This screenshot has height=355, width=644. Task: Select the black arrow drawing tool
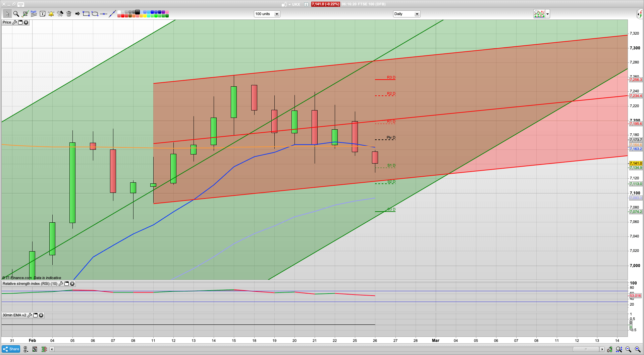77,14
